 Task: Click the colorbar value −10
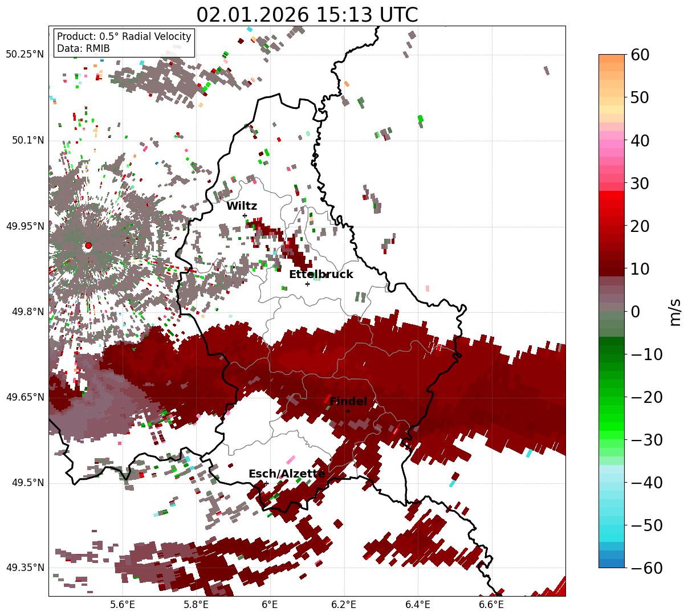click(646, 354)
